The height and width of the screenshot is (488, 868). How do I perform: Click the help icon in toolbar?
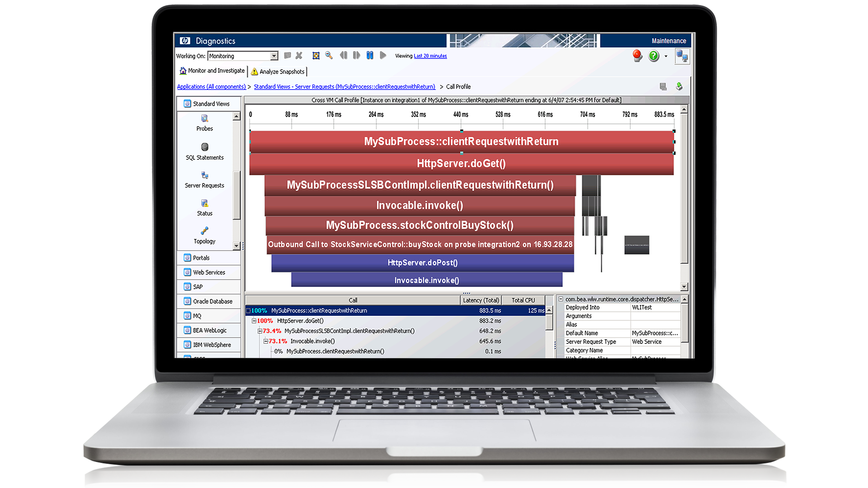coord(652,56)
